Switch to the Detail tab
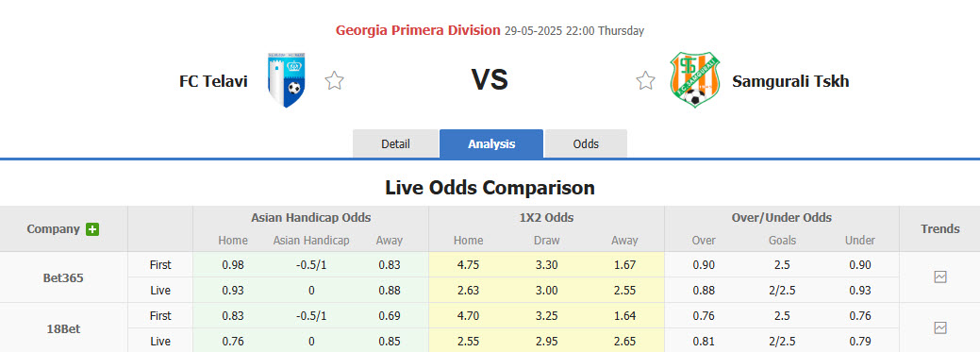This screenshot has width=980, height=352. click(395, 143)
